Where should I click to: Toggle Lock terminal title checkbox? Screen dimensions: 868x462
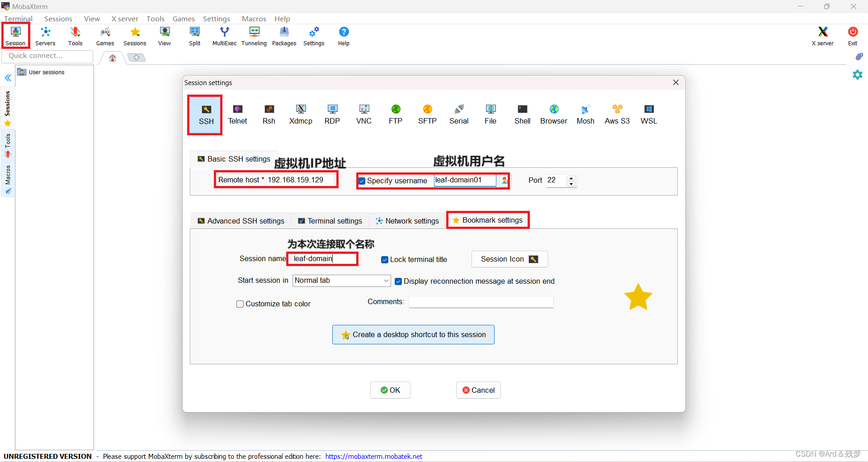click(x=385, y=260)
